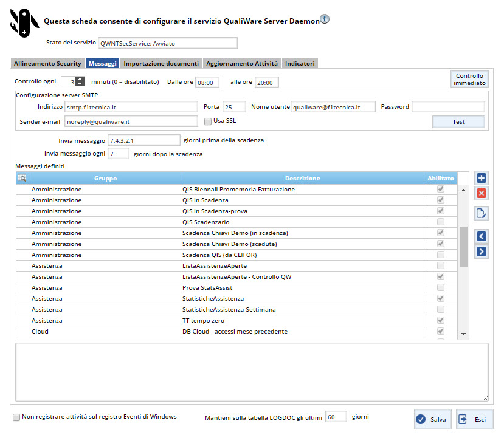Viewport: 504px width, 438px height.
Task: Click the Swiss army knife logo
Action: tap(23, 22)
